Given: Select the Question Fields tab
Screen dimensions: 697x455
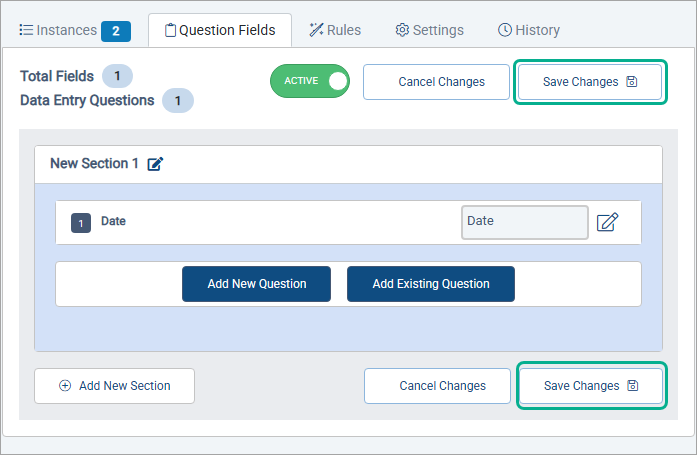Looking at the screenshot, I should pos(219,30).
